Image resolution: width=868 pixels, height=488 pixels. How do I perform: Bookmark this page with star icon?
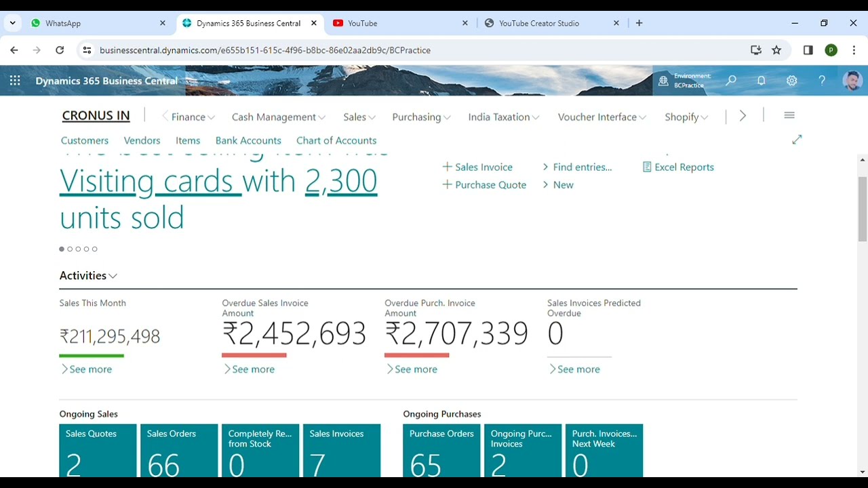click(776, 50)
